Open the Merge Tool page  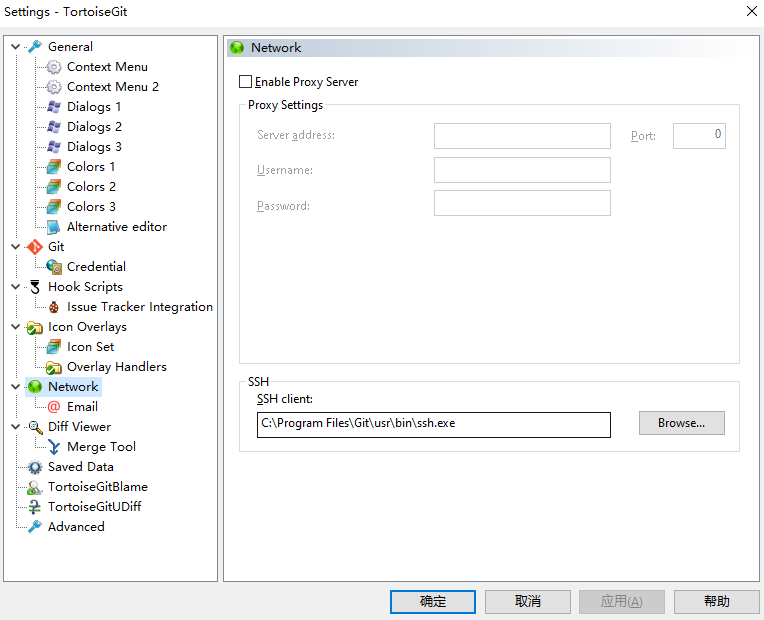(101, 447)
